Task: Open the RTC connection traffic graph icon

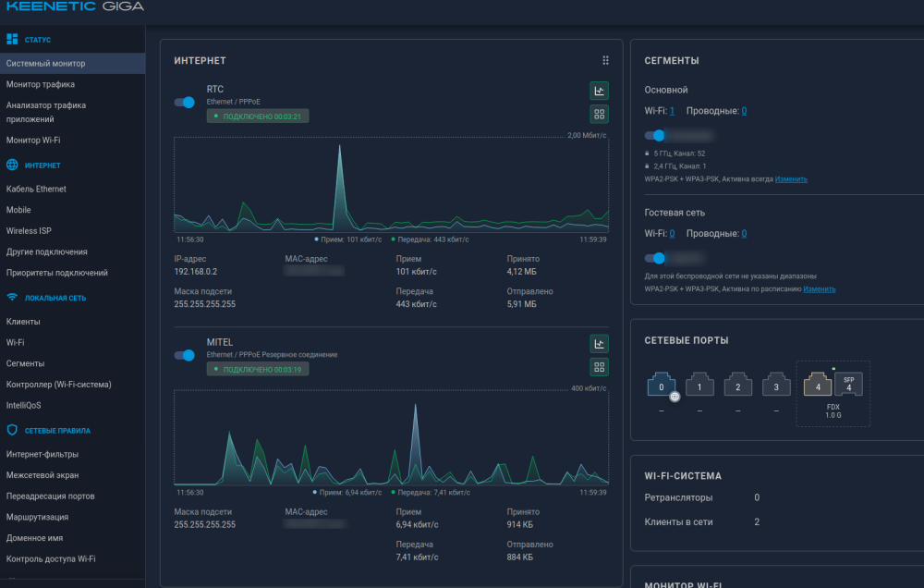Action: click(x=599, y=91)
